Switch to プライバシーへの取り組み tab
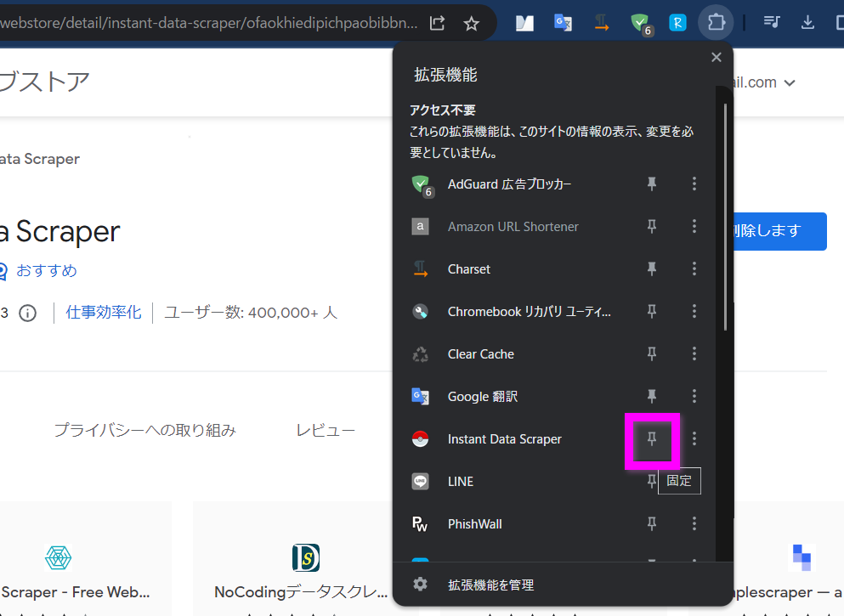This screenshot has height=616, width=844. (144, 430)
